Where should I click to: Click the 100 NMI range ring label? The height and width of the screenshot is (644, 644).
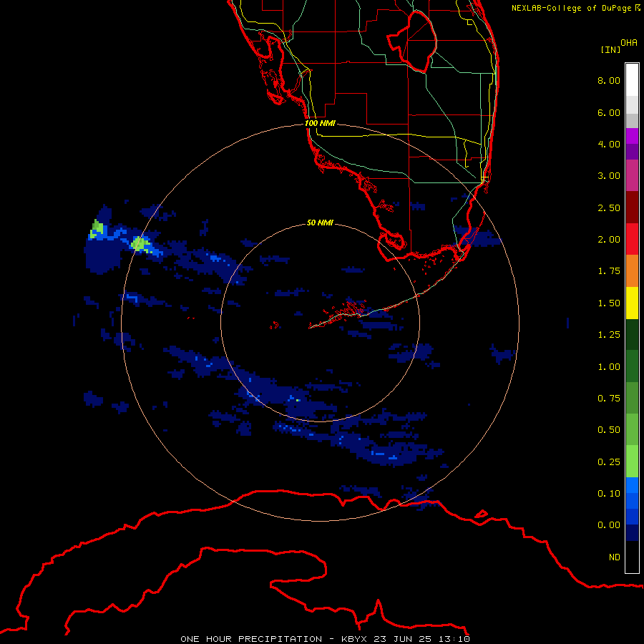pos(320,123)
